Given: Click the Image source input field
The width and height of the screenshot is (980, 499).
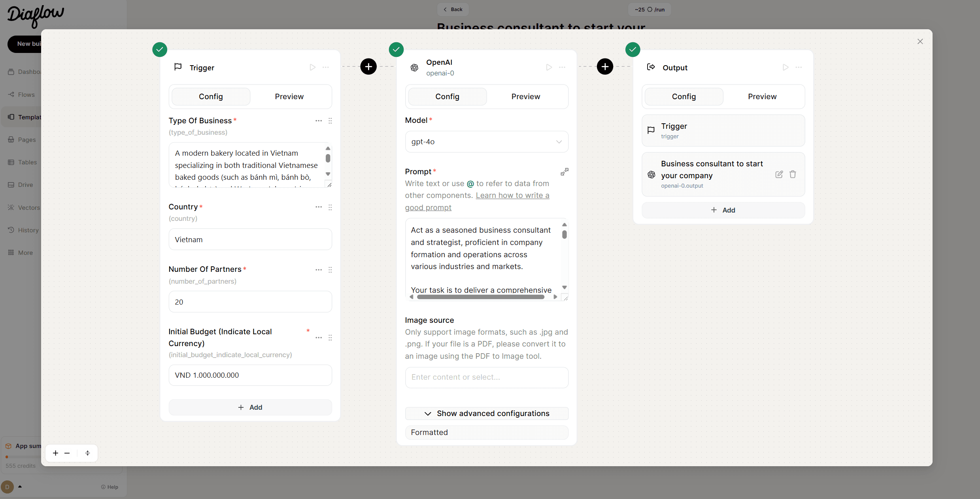Looking at the screenshot, I should [x=486, y=377].
